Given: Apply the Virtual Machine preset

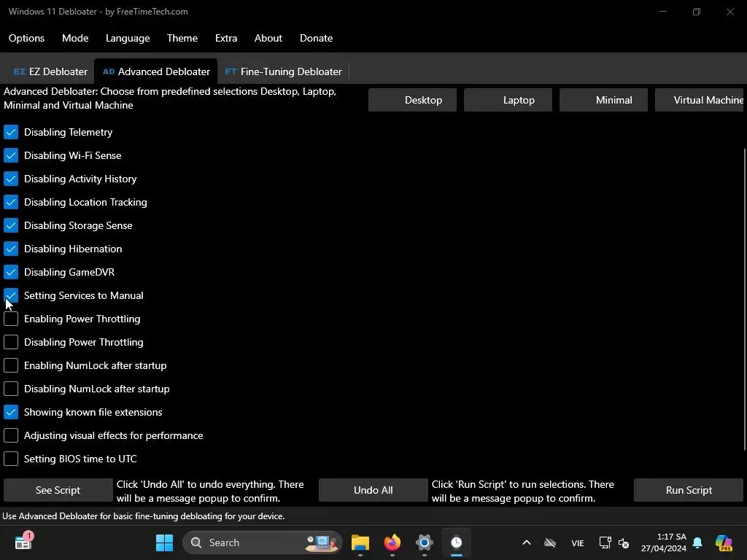Looking at the screenshot, I should [x=700, y=100].
